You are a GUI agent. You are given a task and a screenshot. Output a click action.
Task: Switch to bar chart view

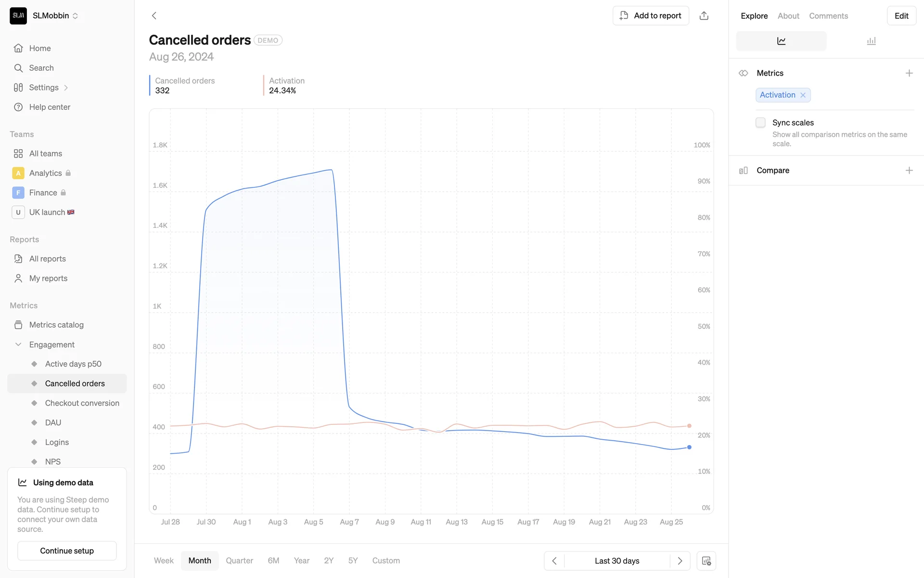pos(871,41)
